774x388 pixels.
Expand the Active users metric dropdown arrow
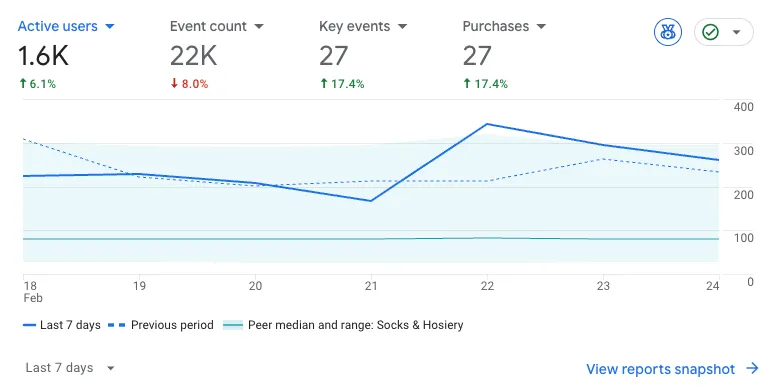tap(110, 26)
